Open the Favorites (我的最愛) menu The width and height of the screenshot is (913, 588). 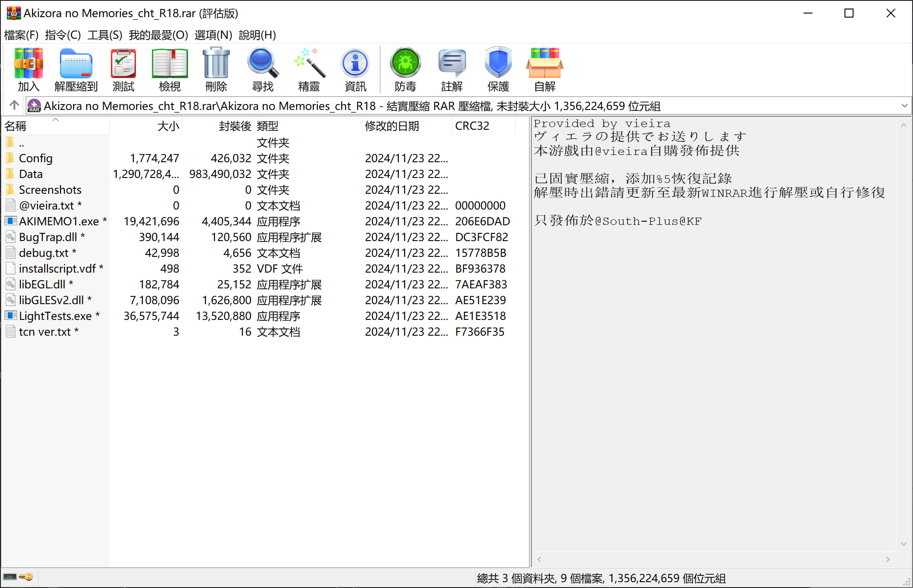coord(158,35)
